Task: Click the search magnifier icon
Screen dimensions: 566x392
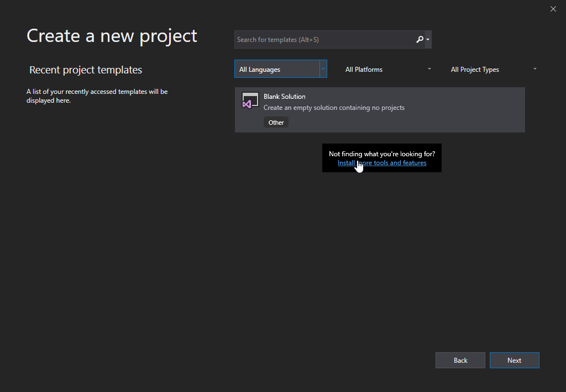Action: click(x=420, y=39)
